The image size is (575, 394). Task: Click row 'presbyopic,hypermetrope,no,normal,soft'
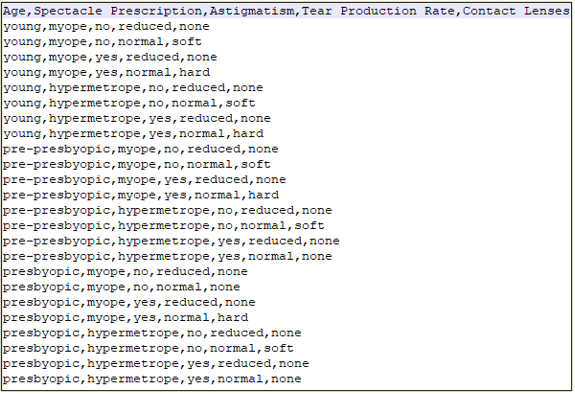[x=149, y=349]
